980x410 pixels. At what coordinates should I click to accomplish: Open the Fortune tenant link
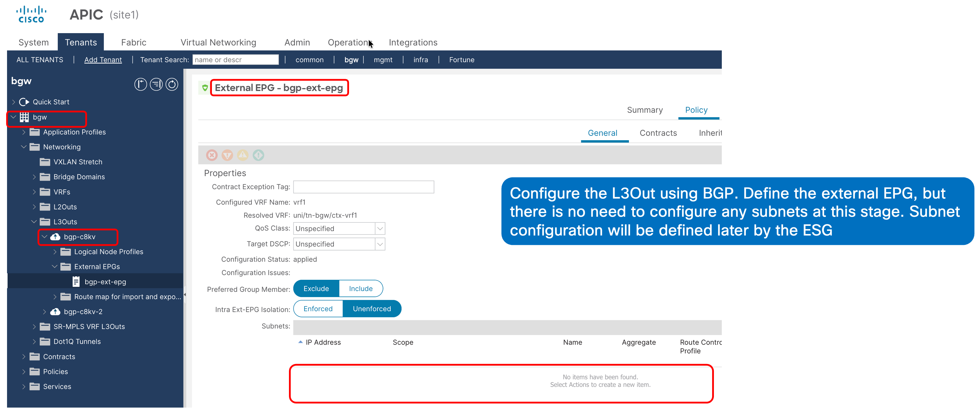pyautogui.click(x=462, y=60)
